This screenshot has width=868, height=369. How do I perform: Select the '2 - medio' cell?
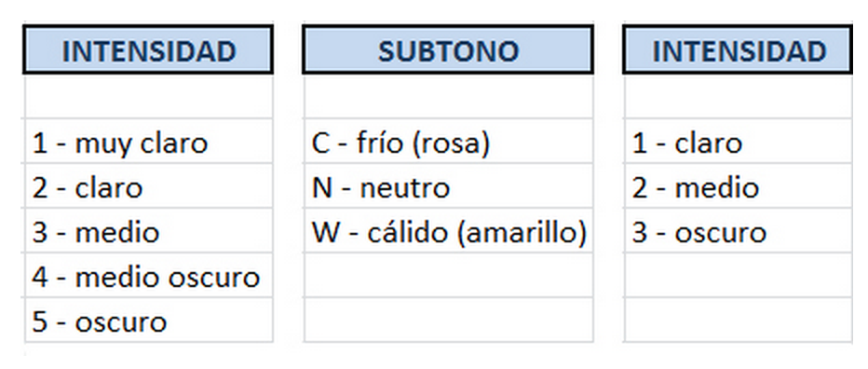coord(739,186)
